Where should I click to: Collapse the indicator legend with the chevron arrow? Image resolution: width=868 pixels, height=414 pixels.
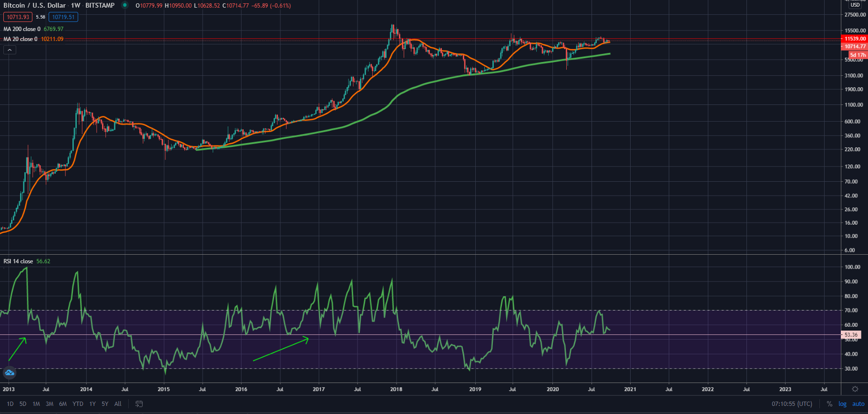pos(10,50)
